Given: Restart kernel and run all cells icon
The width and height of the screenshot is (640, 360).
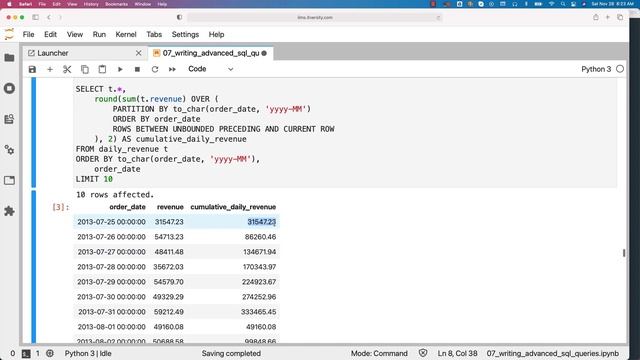Looking at the screenshot, I should tap(172, 69).
